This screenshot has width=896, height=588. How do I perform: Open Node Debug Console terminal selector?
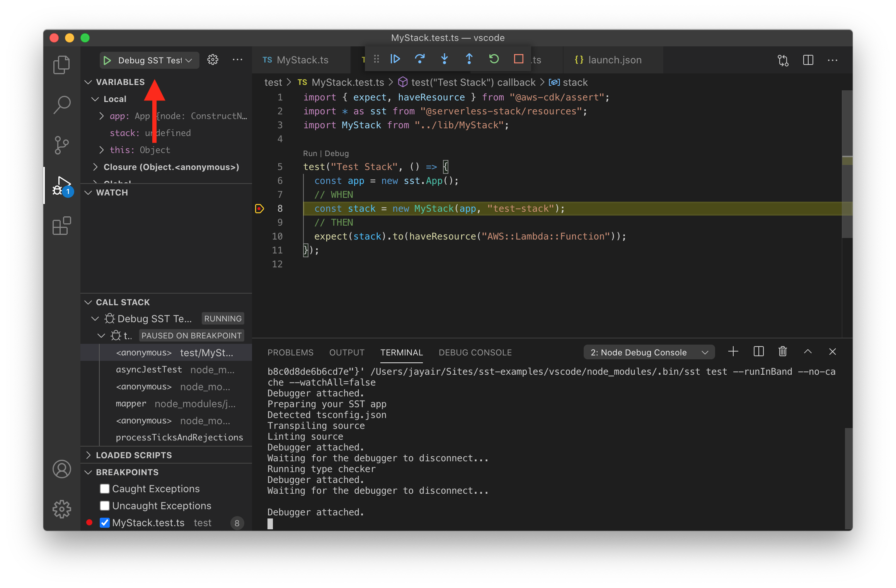pos(649,352)
